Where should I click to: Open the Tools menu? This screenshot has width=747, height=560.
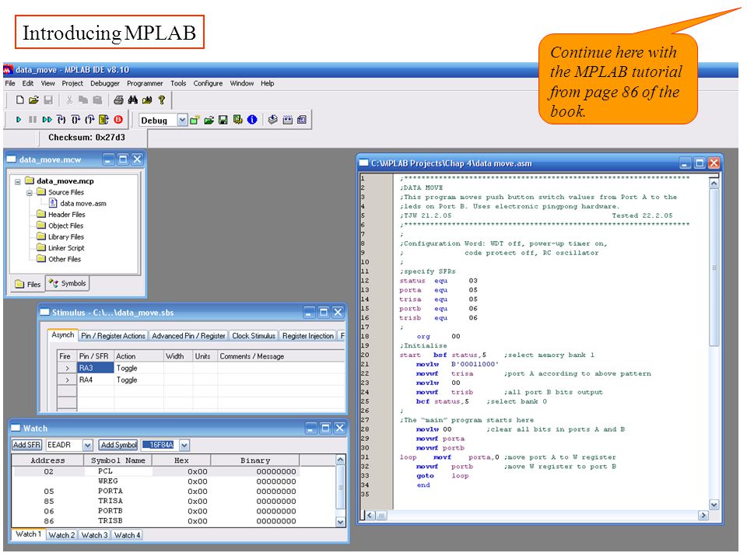coord(178,83)
